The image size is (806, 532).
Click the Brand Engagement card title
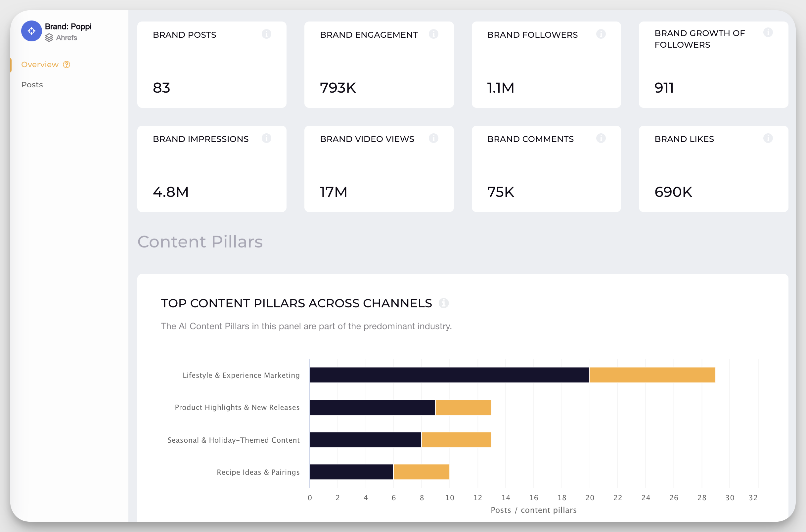[369, 35]
